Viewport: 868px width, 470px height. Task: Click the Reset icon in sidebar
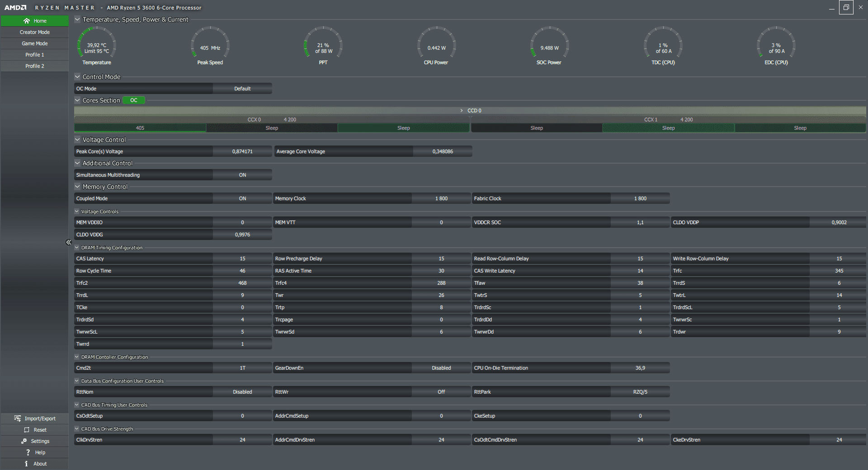27,430
